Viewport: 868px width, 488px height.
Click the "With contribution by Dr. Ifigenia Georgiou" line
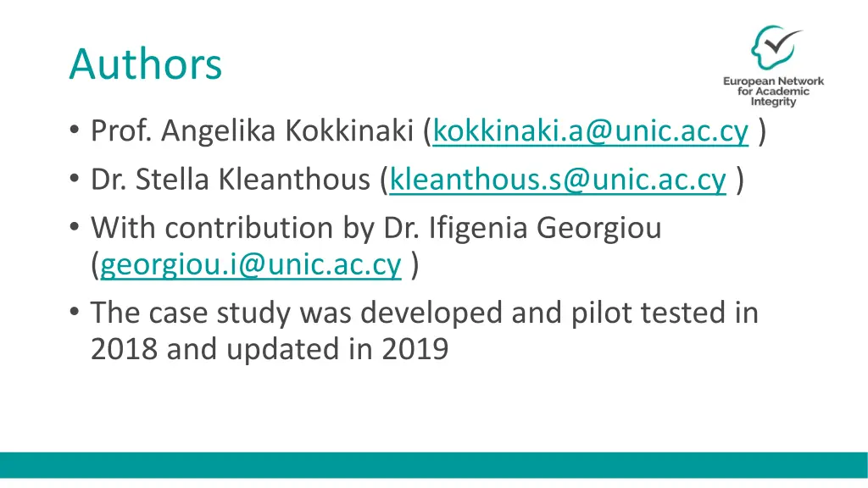point(376,228)
